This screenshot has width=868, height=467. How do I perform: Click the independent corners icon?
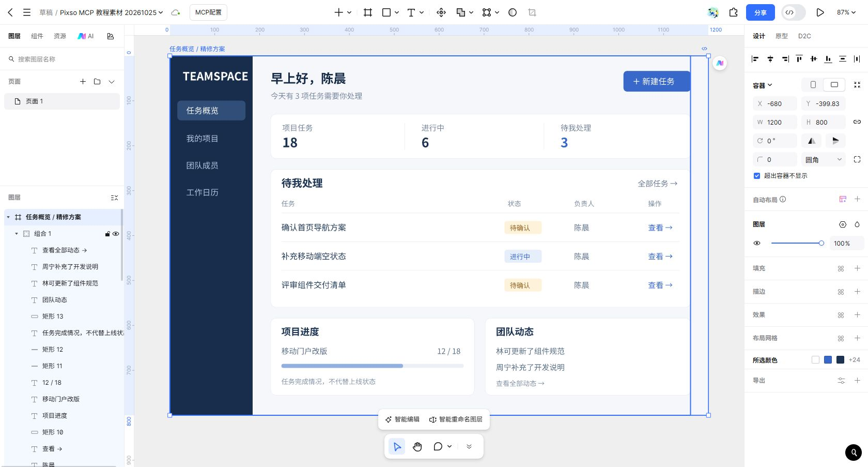pos(857,159)
